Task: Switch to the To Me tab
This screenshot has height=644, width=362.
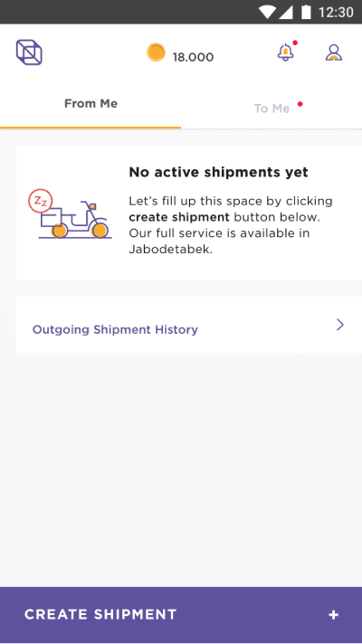Action: coord(271,109)
